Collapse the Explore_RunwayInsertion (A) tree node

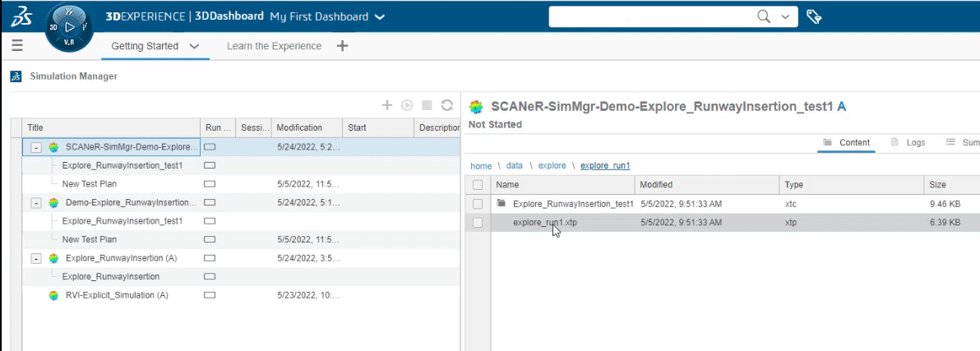coord(36,259)
